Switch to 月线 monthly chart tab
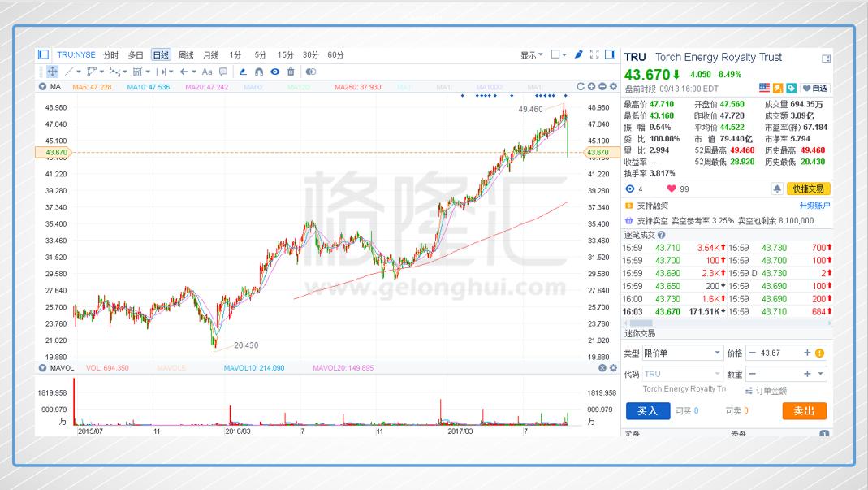The width and height of the screenshot is (868, 490). tap(211, 55)
